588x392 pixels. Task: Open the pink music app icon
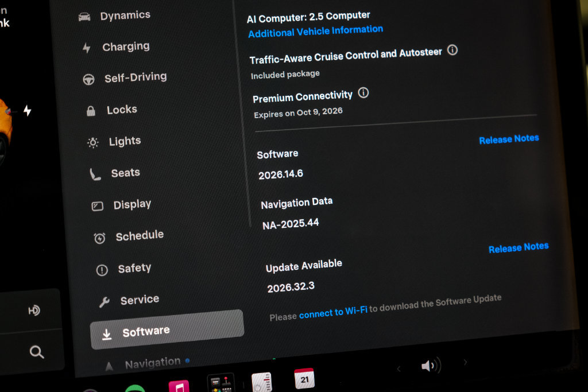179,386
